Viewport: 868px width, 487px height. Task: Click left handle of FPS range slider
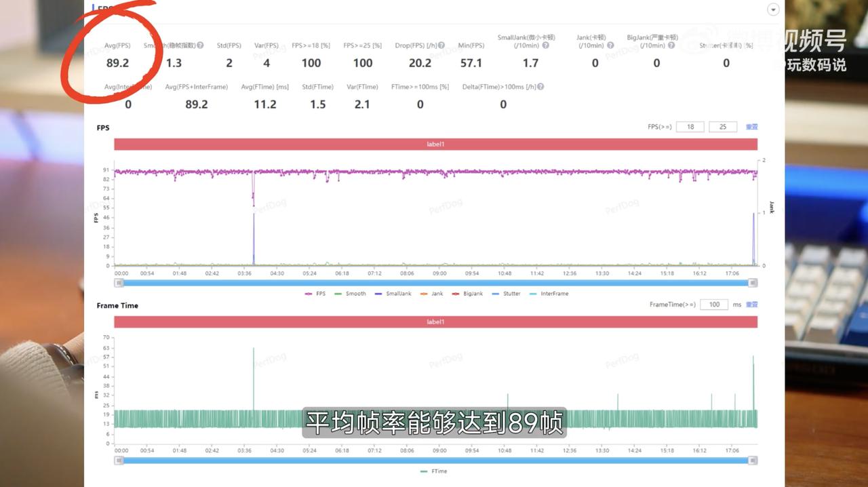[x=119, y=283]
